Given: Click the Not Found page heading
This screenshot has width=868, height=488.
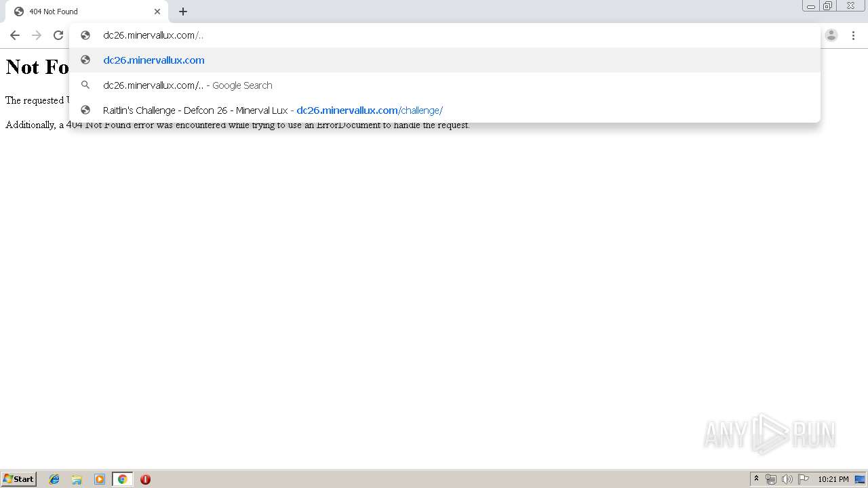Looking at the screenshot, I should tap(37, 66).
